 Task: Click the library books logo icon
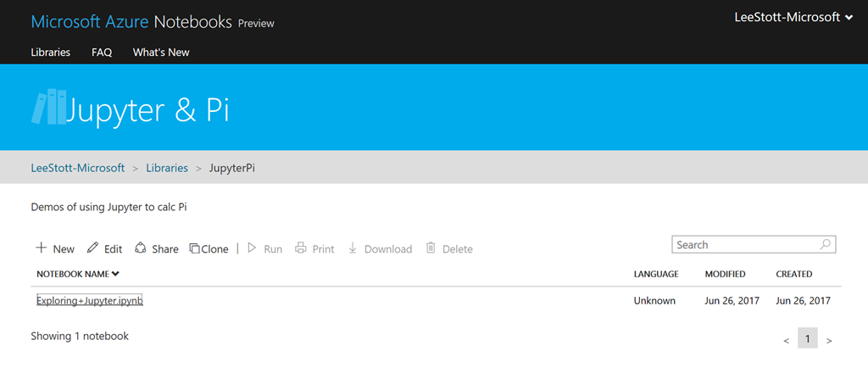click(47, 108)
